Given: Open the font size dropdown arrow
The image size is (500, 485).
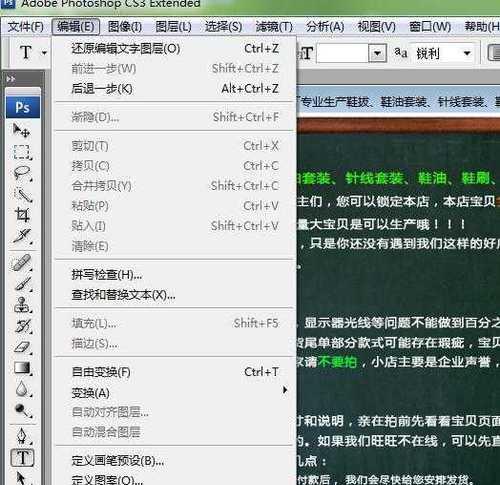Looking at the screenshot, I should point(377,53).
